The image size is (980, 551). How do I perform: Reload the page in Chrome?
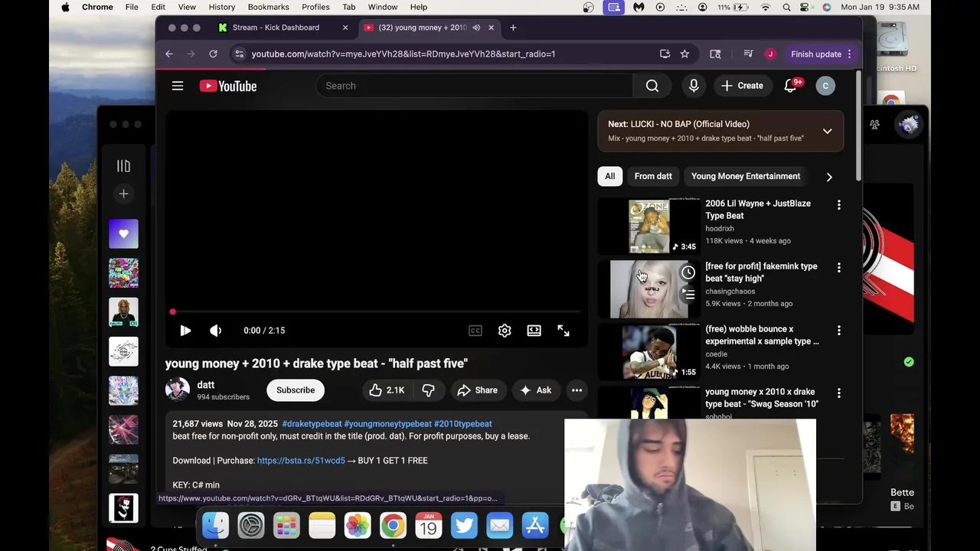point(213,54)
